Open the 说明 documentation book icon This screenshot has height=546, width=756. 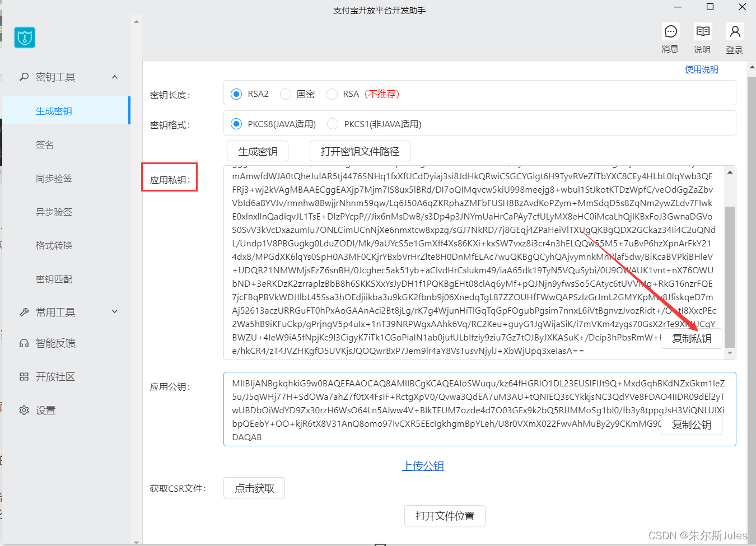tap(703, 31)
